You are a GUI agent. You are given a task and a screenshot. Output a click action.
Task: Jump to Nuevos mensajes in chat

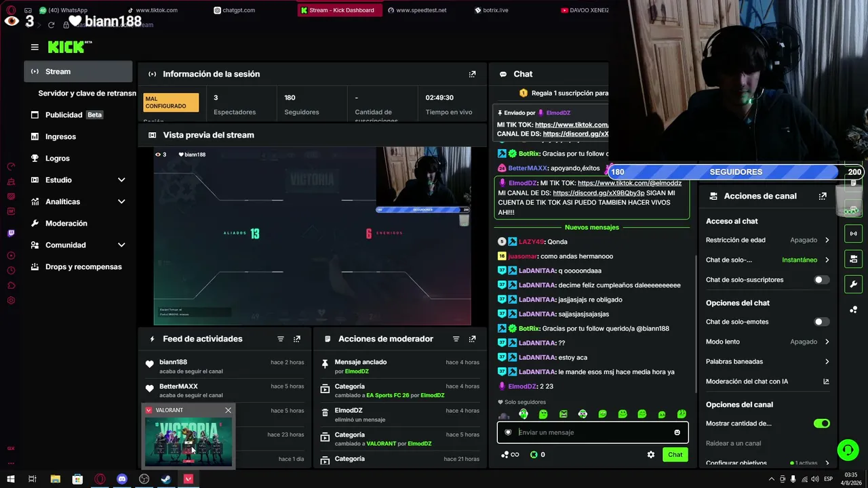tap(592, 228)
